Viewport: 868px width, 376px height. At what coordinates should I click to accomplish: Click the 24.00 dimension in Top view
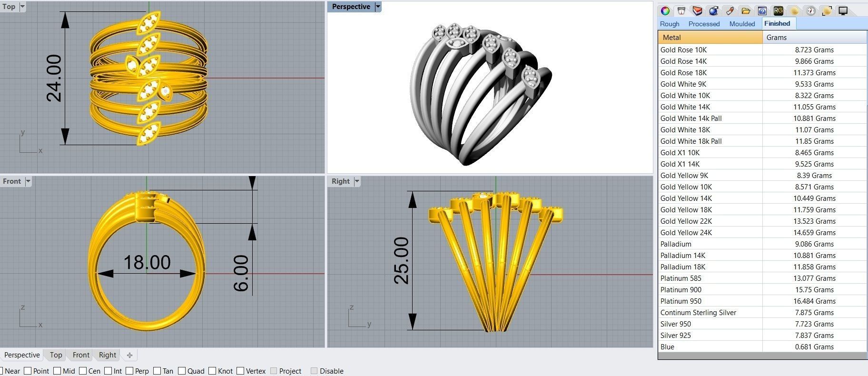tap(54, 78)
